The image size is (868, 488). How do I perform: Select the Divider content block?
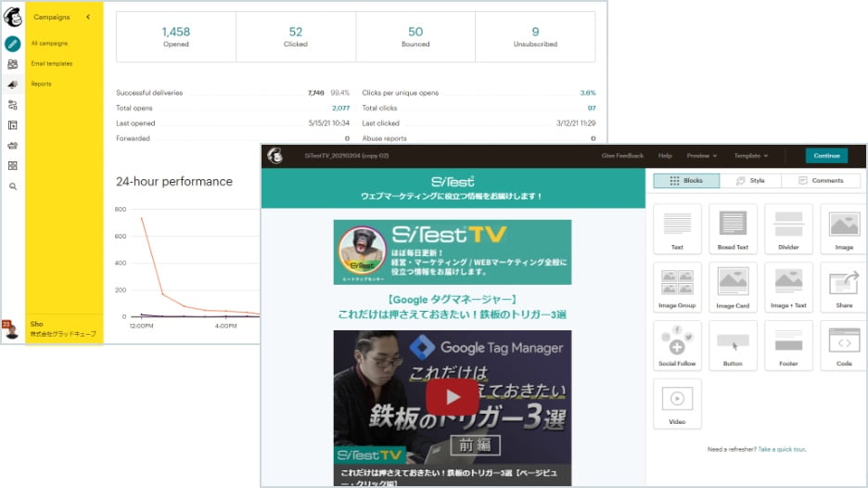click(788, 229)
